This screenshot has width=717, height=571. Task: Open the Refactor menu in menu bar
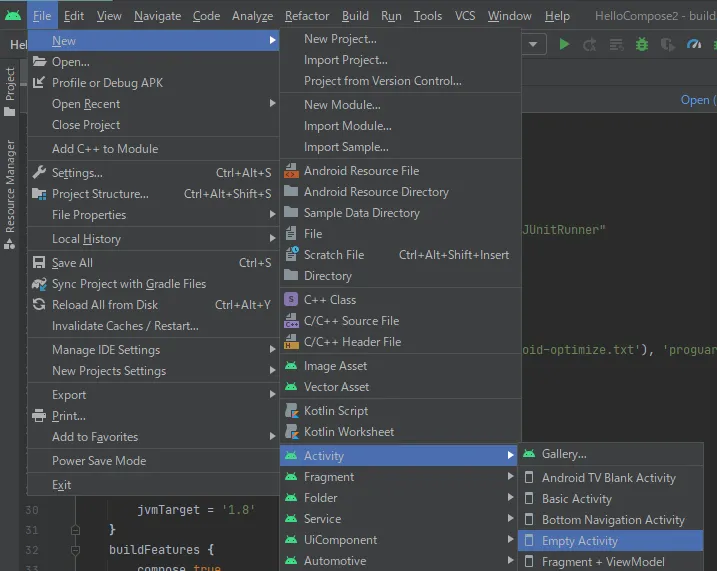306,16
